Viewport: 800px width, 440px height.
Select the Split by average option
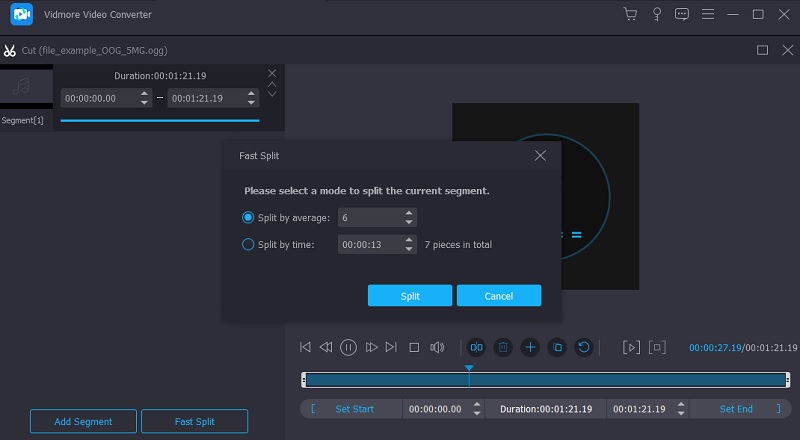pos(249,217)
